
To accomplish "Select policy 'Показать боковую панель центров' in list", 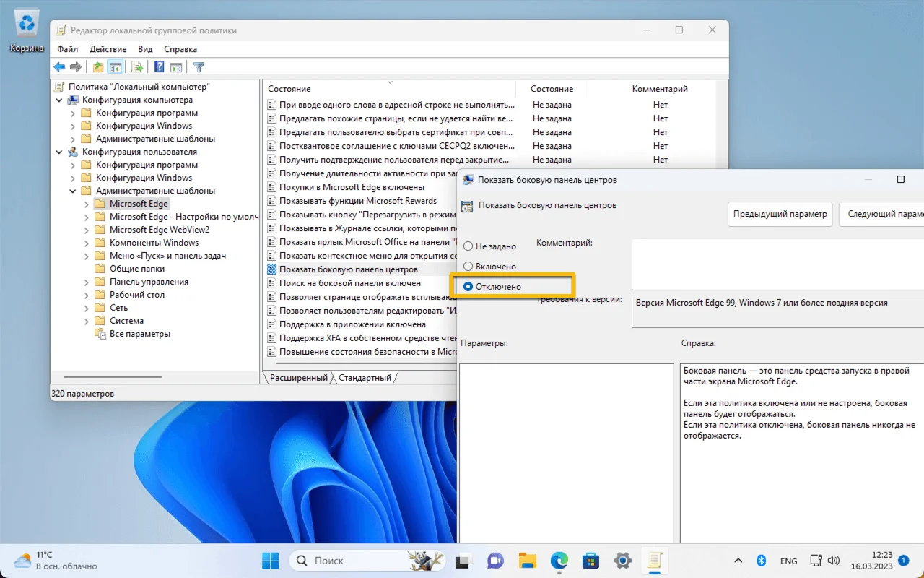I will click(349, 269).
